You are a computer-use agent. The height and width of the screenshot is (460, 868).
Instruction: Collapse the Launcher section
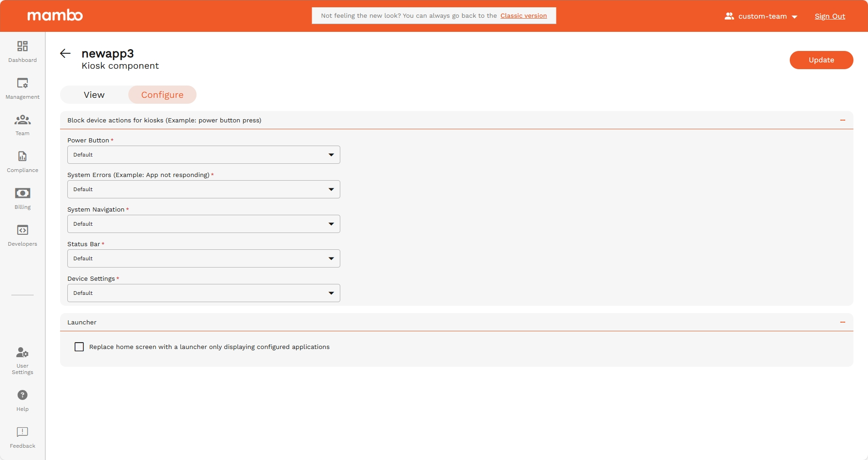[x=843, y=322]
